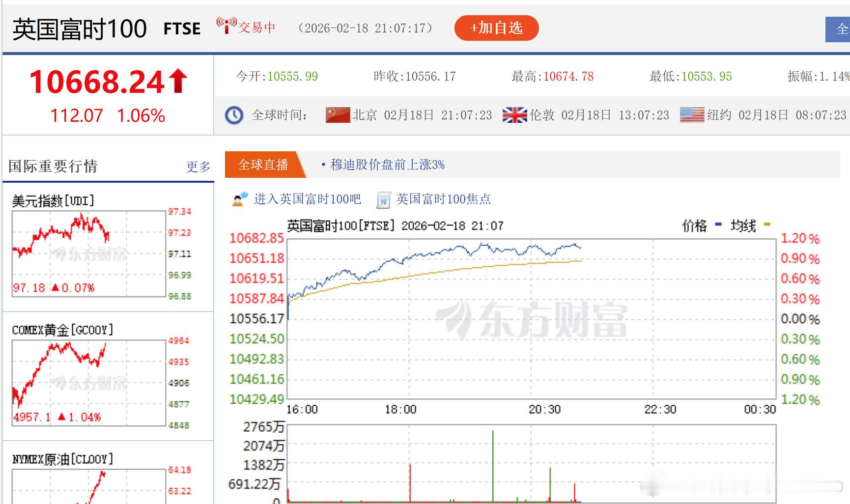This screenshot has width=850, height=504.
Task: Click the 10429.49 price axis label
Action: point(256,399)
